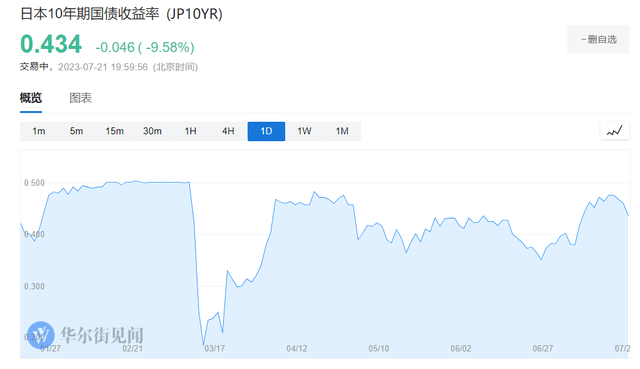640x369 pixels.
Task: Select the 1D timeframe button
Action: (x=266, y=131)
